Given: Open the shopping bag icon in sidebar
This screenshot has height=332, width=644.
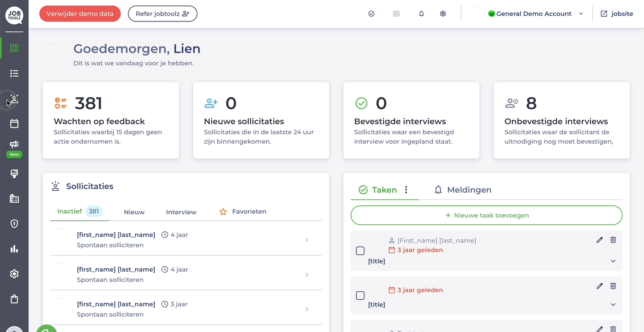Looking at the screenshot, I should 14,299.
